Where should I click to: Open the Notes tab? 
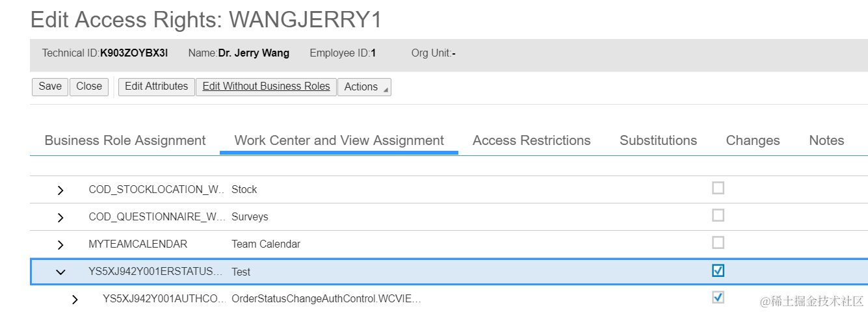[x=826, y=140]
